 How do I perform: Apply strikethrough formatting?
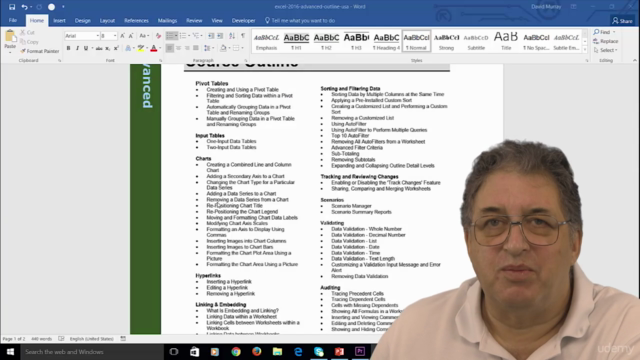point(99,48)
